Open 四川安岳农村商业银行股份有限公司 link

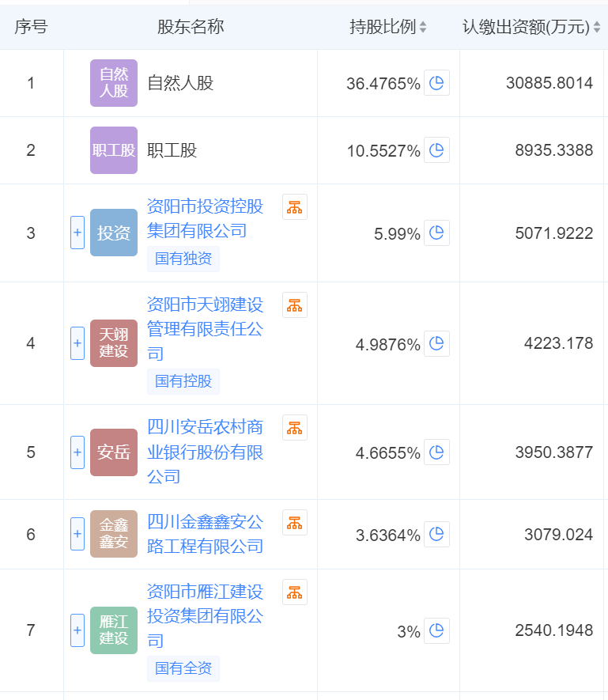coord(206,452)
